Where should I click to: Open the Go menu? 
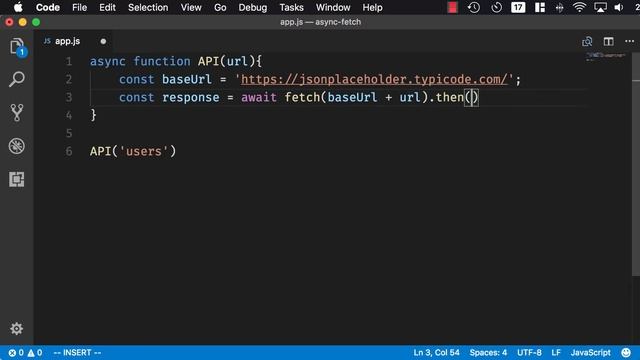[x=220, y=7]
